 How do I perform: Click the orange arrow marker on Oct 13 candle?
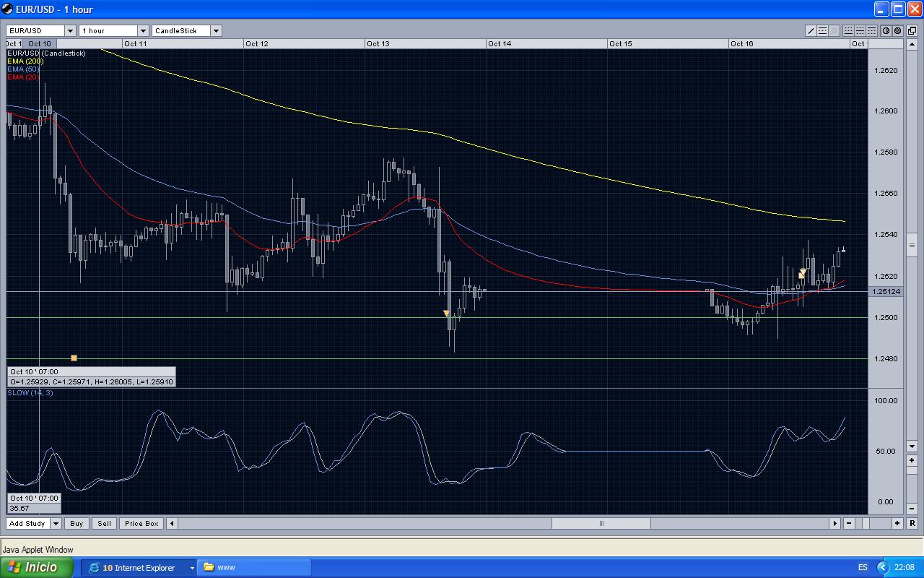click(447, 314)
